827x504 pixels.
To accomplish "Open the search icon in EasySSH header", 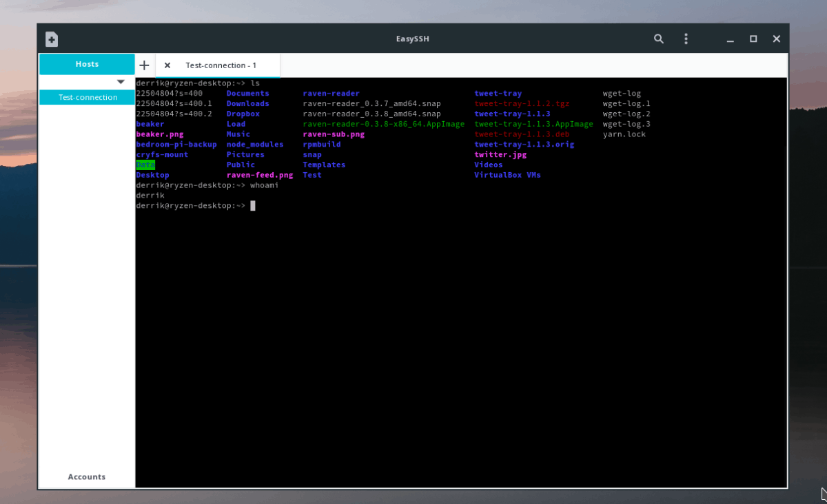I will coord(659,39).
